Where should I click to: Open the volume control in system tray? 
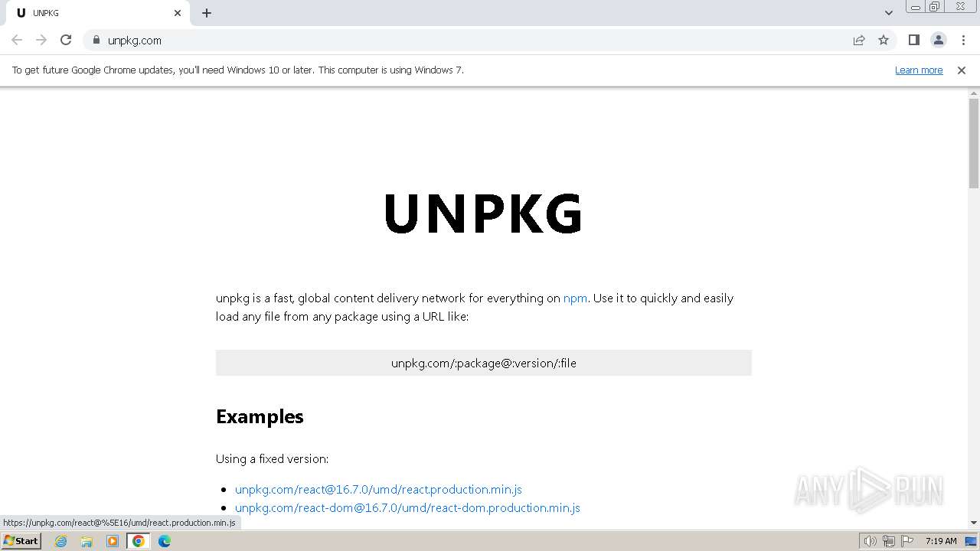click(871, 541)
